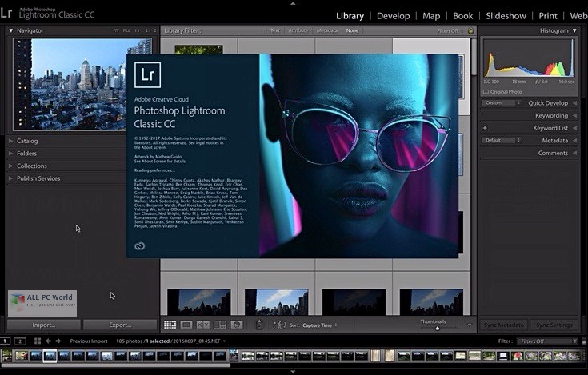The image size is (588, 375).
Task: Expand the Catalog panel
Action: [11, 141]
